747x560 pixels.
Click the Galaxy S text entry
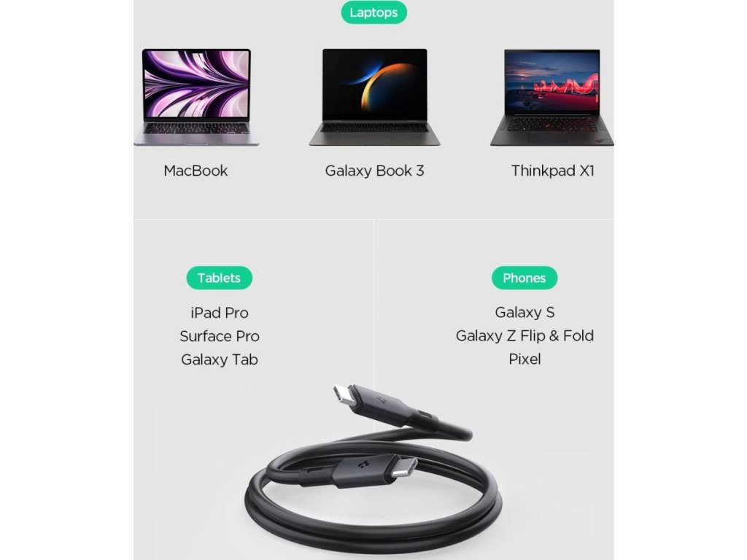[525, 312]
